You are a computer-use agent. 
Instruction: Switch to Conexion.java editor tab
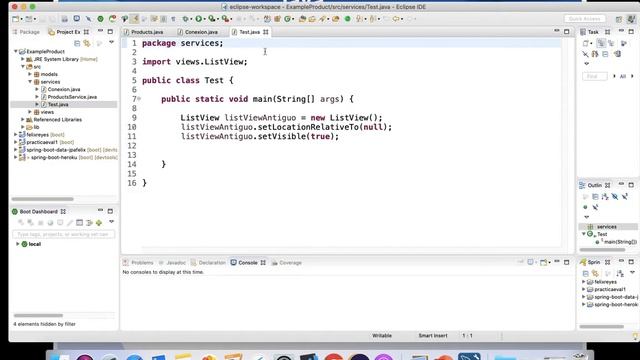(198, 32)
